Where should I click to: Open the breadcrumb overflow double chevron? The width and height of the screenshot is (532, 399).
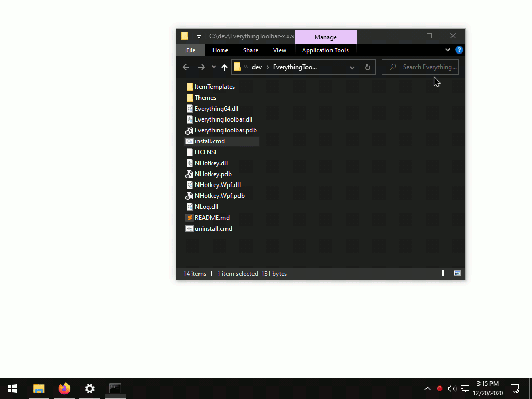pos(246,66)
